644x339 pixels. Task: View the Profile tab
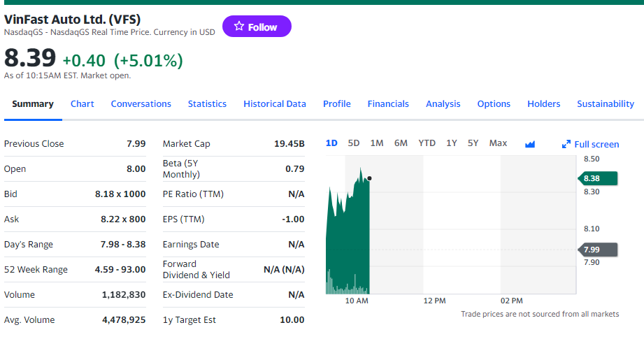tap(336, 103)
